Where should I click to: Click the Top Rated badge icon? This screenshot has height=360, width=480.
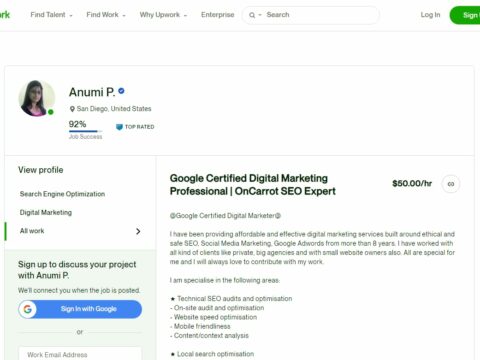click(x=119, y=127)
